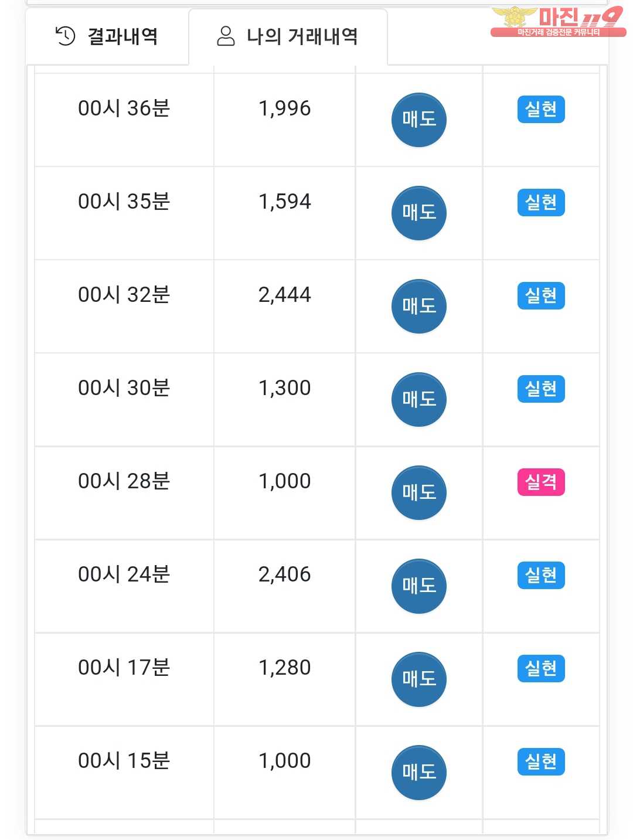Click the 실현 badge in the 00시 36분 row
Viewport: 633px width, 840px height.
coord(541,109)
